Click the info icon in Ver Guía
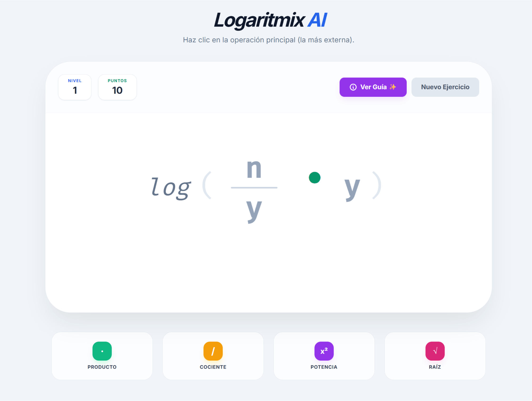 (x=353, y=87)
